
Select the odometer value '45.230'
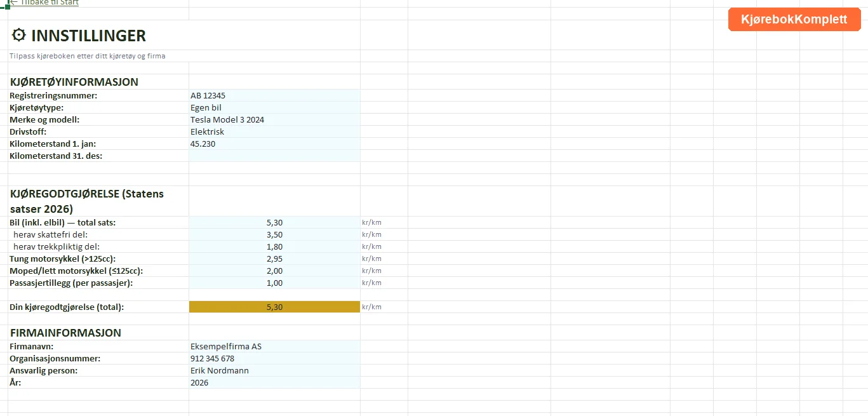click(x=274, y=144)
